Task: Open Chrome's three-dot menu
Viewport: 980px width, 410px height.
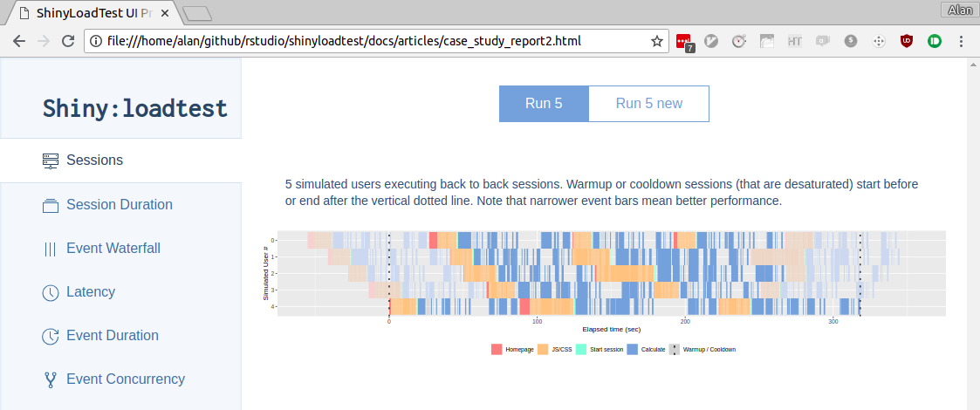Action: pyautogui.click(x=962, y=41)
